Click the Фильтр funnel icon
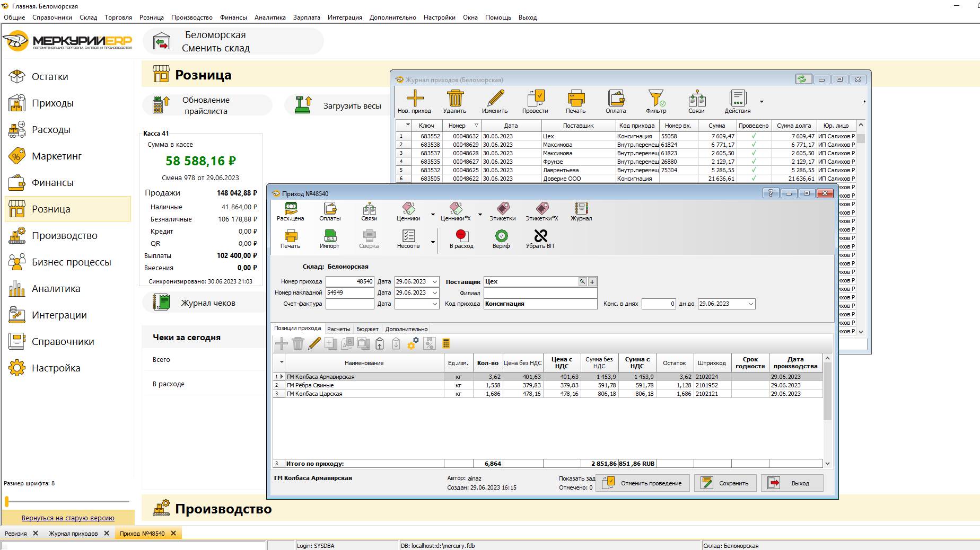This screenshot has width=980, height=550. (657, 98)
